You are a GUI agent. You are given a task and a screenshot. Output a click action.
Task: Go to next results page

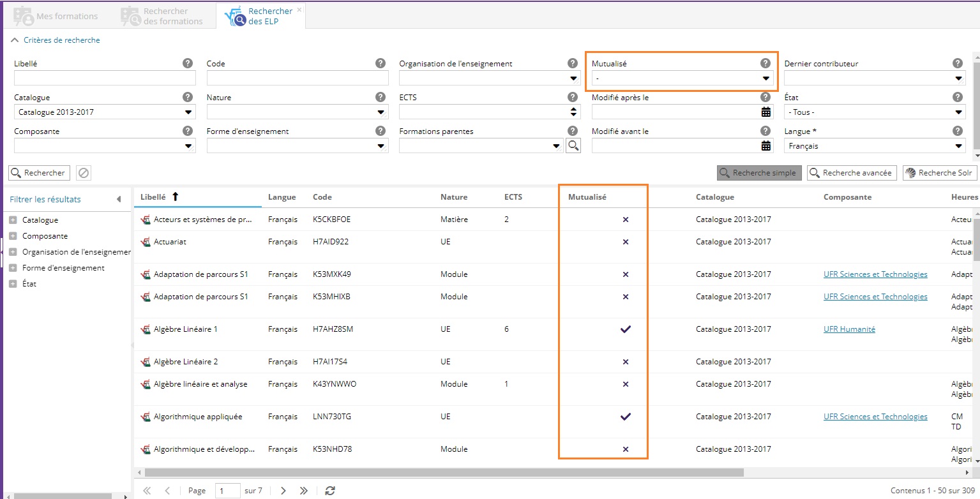coord(283,491)
